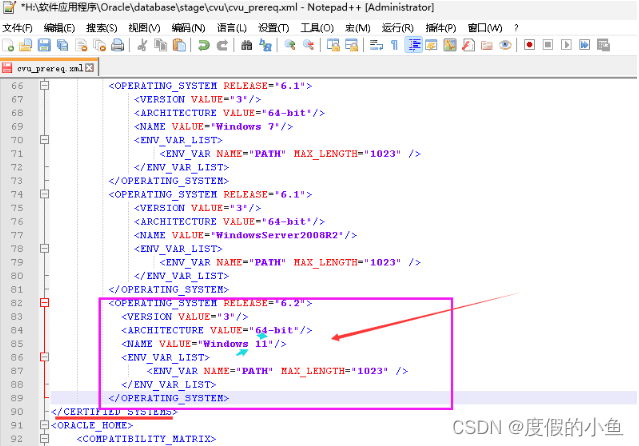Collapse ENV_VAR_LIST fold at line 70
639x446 pixels.
(x=44, y=140)
